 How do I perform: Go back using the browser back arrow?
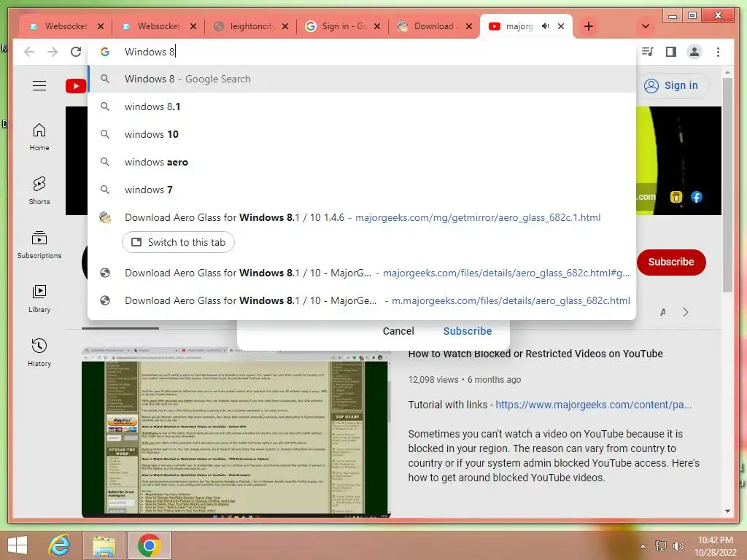[x=29, y=52]
